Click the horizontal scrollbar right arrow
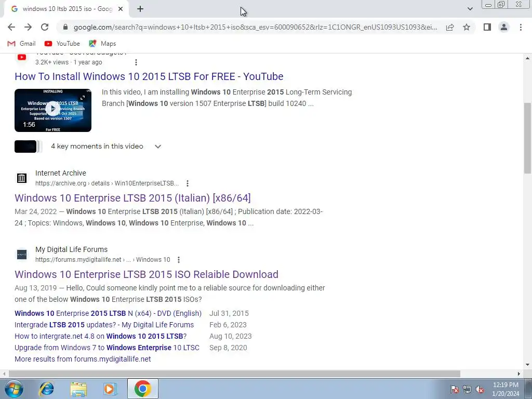 [519, 374]
